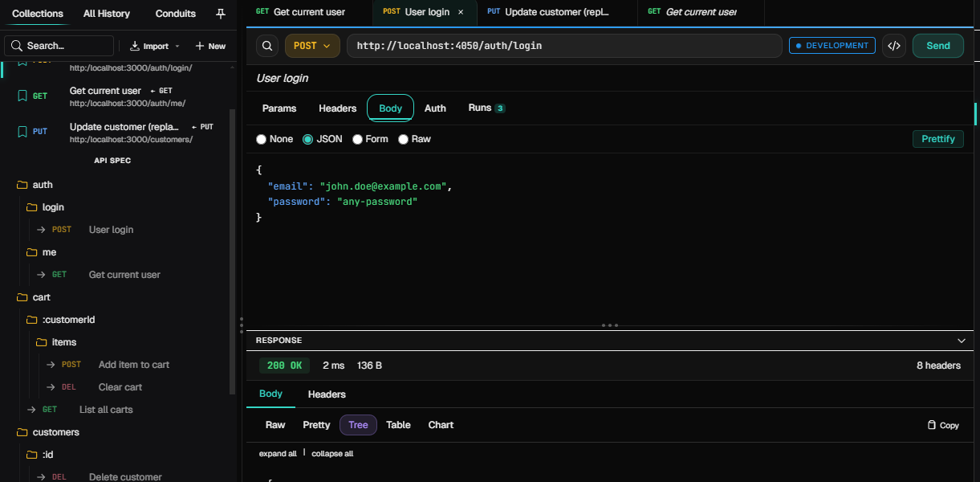Screen dimensions: 980x482
Task: Collapse the Response panel with its chevron
Action: 961,340
